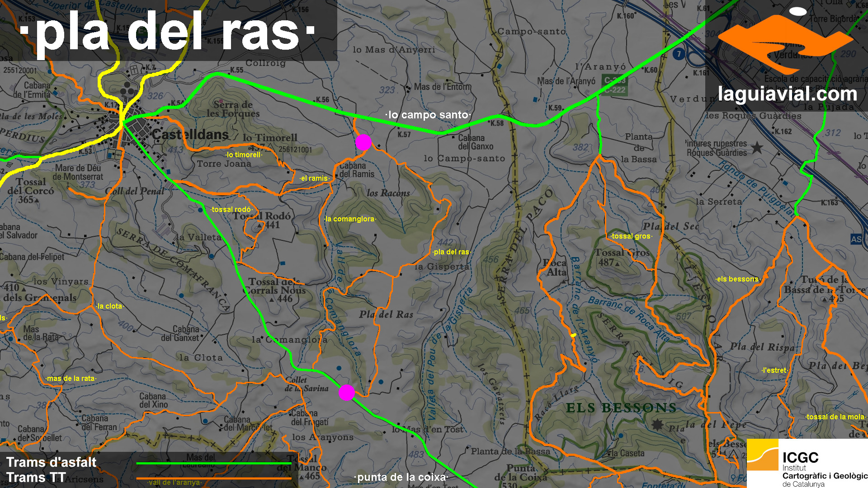This screenshot has height=488, width=868.
Task: Click the ICGC institute logo
Action: tap(807, 464)
